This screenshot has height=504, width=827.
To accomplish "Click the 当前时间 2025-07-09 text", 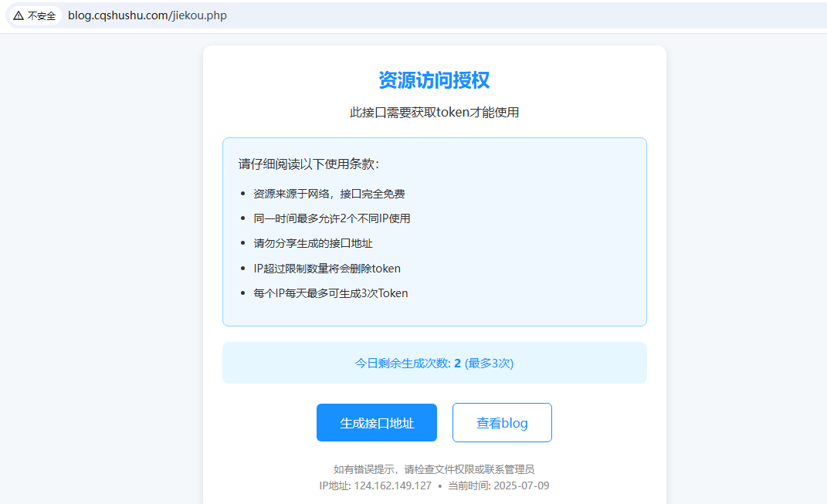I will (x=497, y=486).
